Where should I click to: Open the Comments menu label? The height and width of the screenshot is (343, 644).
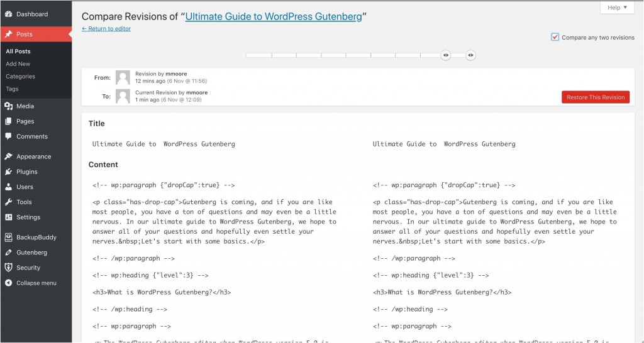pyautogui.click(x=32, y=136)
